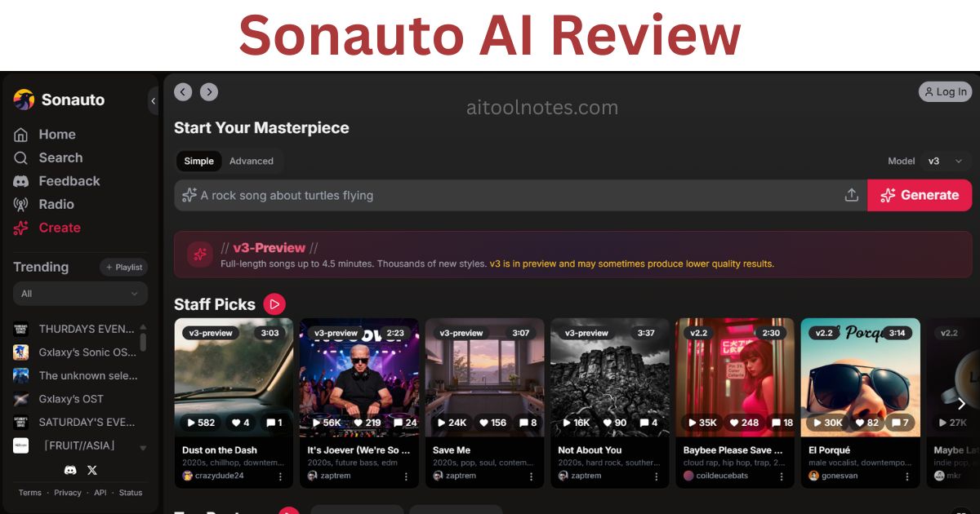
Task: Click the song prompt input field
Action: click(x=510, y=195)
